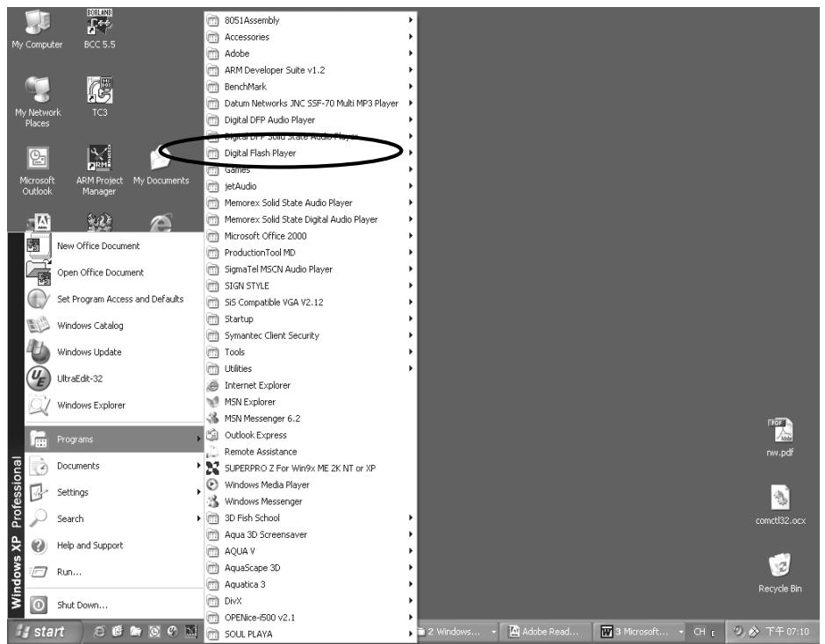Open My Computer desktop icon

(38, 30)
